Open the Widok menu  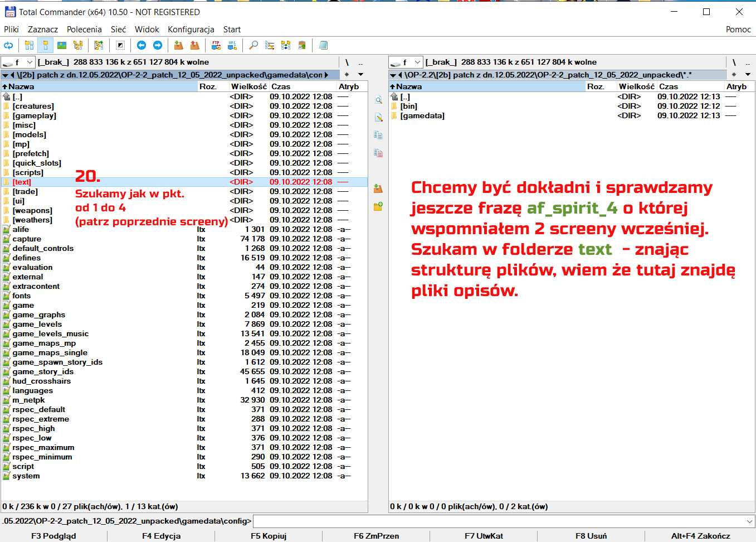pyautogui.click(x=147, y=30)
